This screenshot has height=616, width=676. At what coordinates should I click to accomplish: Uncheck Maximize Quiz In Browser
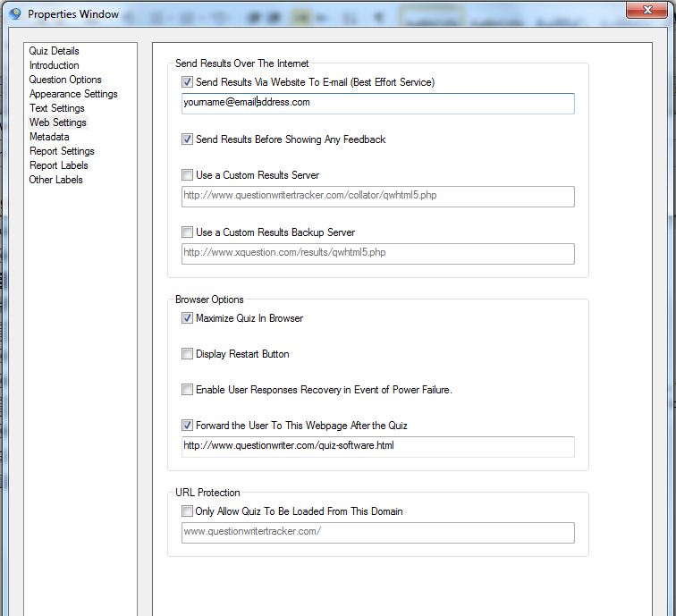187,318
